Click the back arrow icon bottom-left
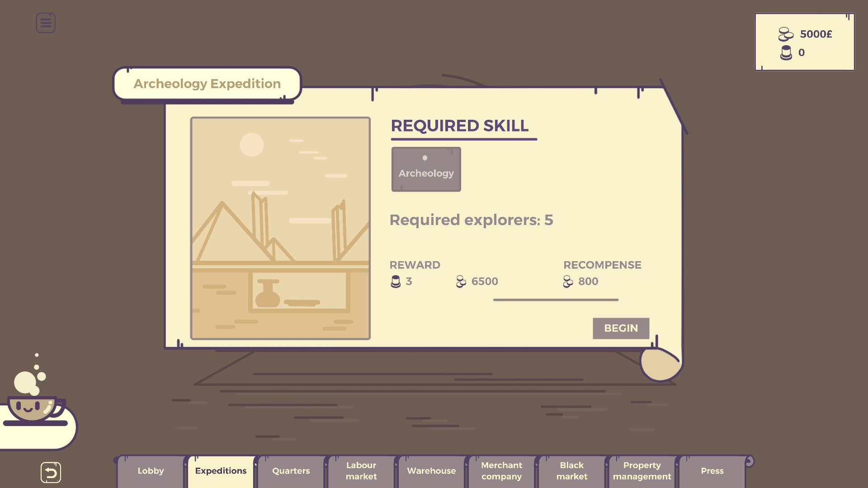 (50, 471)
